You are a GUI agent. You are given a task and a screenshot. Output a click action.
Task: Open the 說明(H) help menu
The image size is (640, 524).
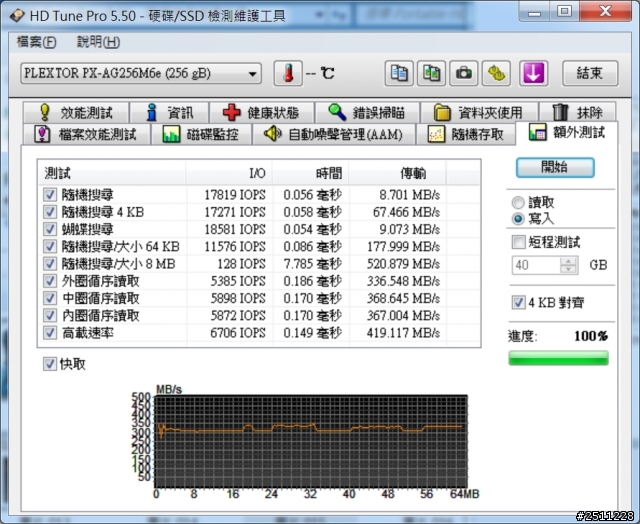[98, 42]
